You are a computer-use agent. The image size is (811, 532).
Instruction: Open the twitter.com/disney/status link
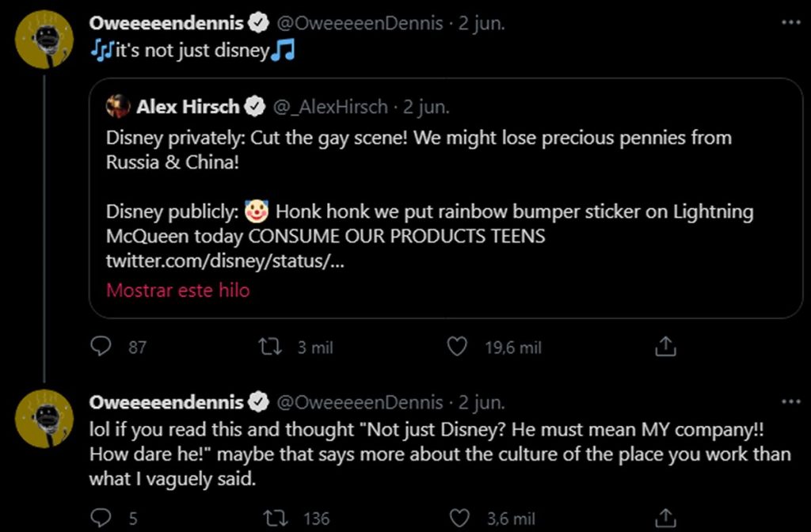click(x=225, y=261)
